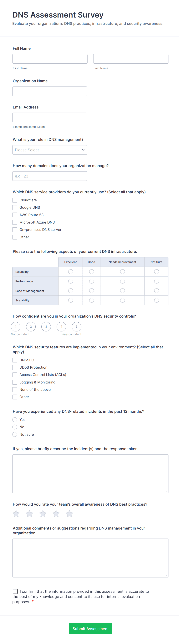Select Excellent rating for Reliability

tap(70, 272)
